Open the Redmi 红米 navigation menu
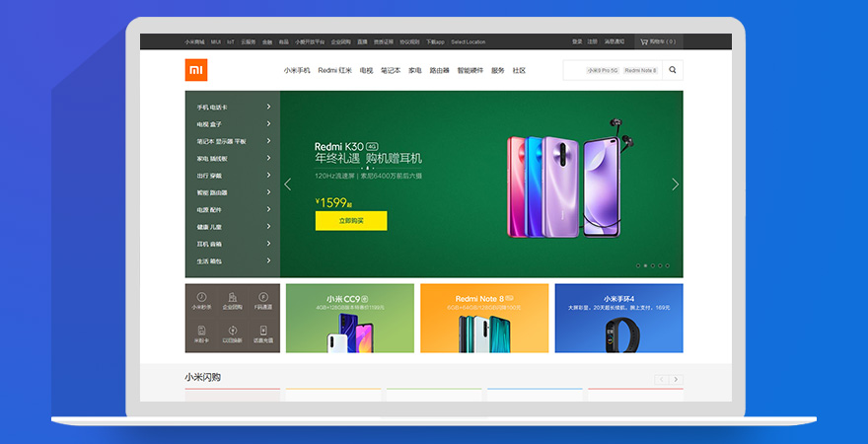The height and width of the screenshot is (444, 868). (334, 70)
